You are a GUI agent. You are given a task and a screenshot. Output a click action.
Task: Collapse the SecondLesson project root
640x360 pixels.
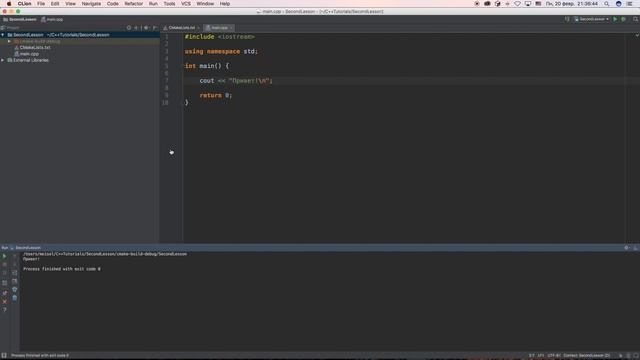coord(3,35)
